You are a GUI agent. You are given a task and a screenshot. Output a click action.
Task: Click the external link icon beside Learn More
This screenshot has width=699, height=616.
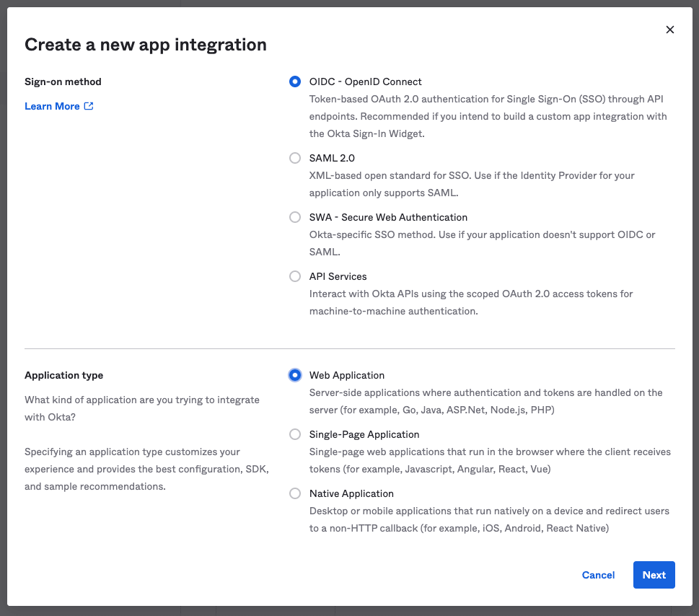point(89,105)
